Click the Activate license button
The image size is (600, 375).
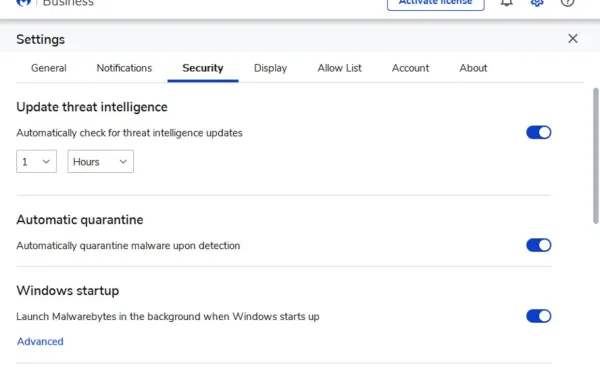tap(435, 4)
